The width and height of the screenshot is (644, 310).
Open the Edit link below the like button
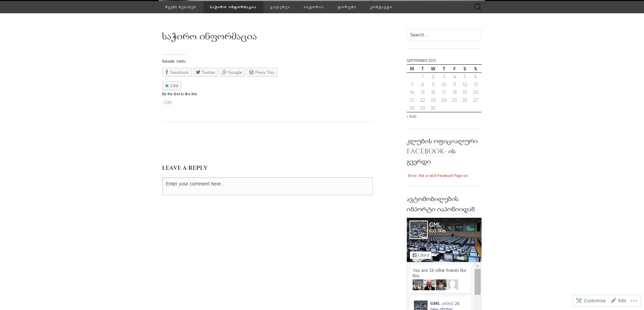[x=168, y=102]
